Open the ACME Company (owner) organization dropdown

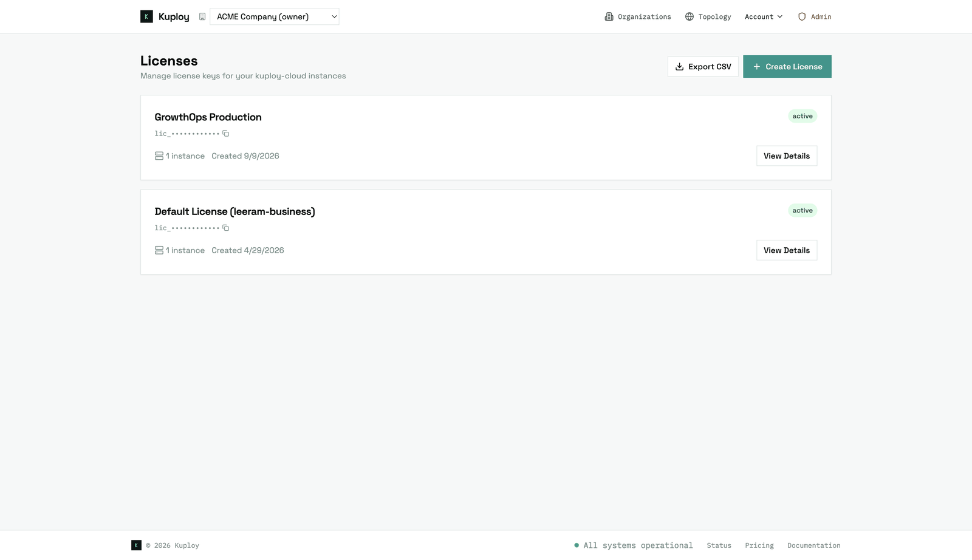click(x=275, y=16)
